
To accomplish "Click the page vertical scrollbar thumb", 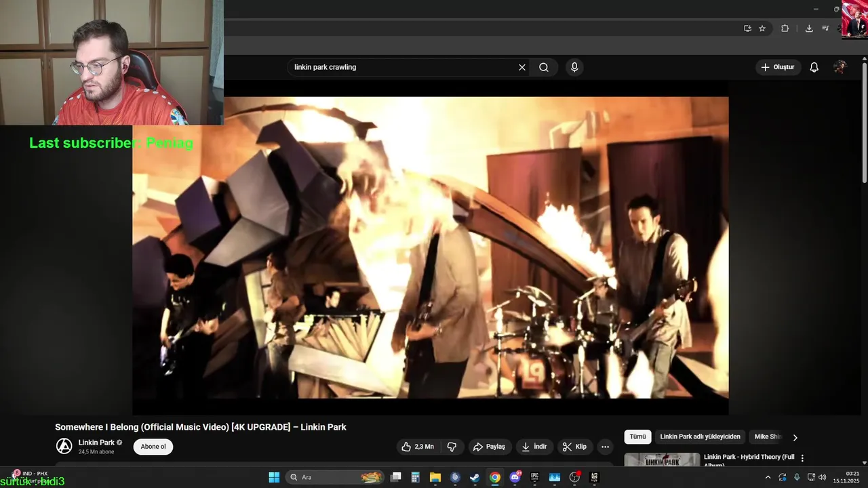I will point(864,122).
